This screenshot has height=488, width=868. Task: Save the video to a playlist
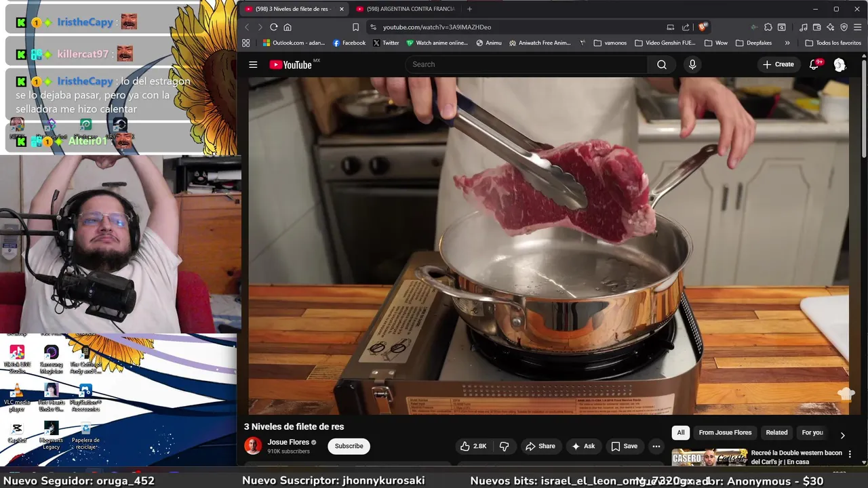tap(625, 446)
